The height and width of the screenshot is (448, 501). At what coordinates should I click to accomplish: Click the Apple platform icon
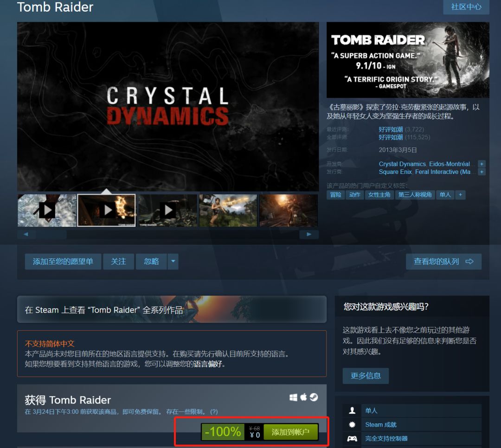(x=304, y=397)
